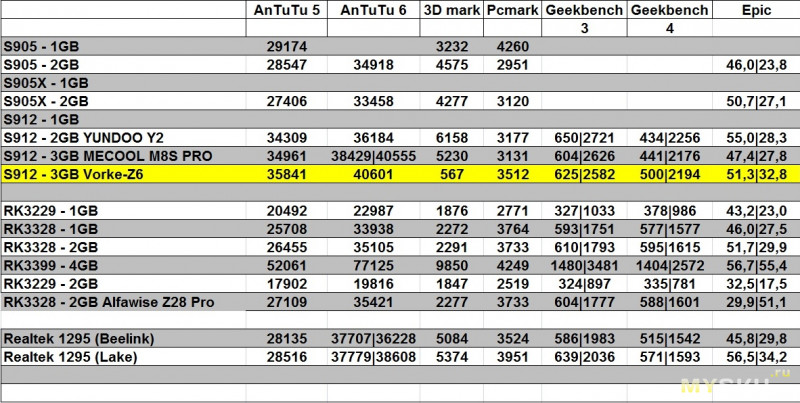Viewport: 800px width, 403px height.
Task: Click Geekbench 4 value 1404|2572
Action: [x=669, y=266]
